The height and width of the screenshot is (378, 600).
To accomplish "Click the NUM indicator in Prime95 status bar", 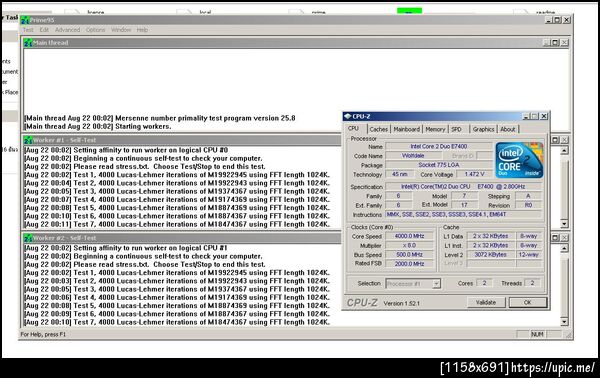I will pos(538,334).
